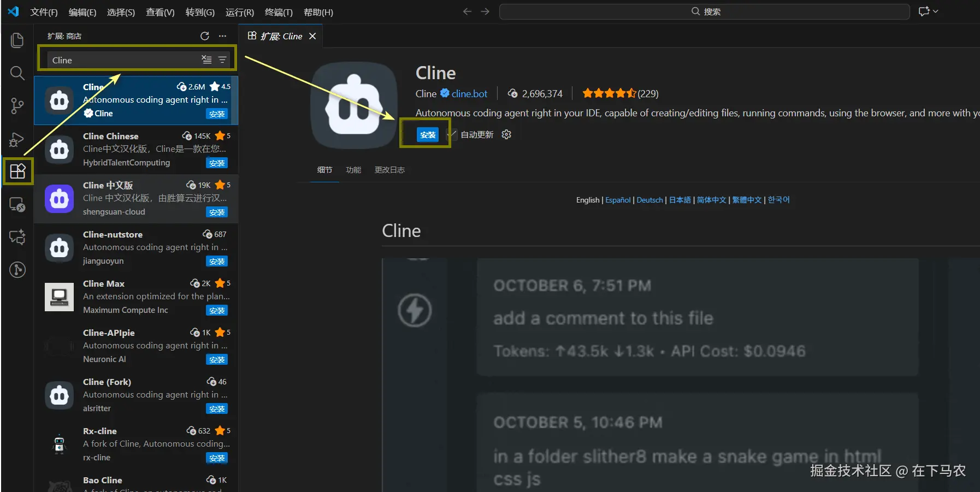Click the Cline (Fork) extension icon
Image resolution: width=980 pixels, height=492 pixels.
pyautogui.click(x=59, y=395)
